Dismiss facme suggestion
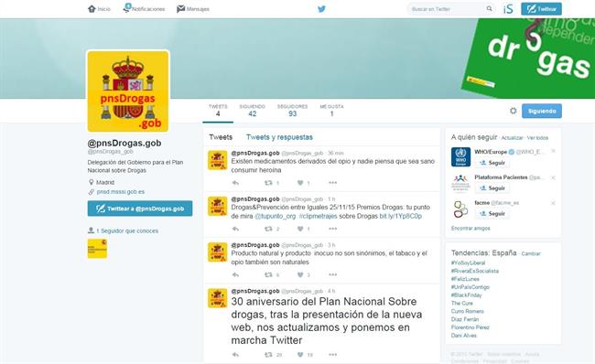 click(x=553, y=203)
